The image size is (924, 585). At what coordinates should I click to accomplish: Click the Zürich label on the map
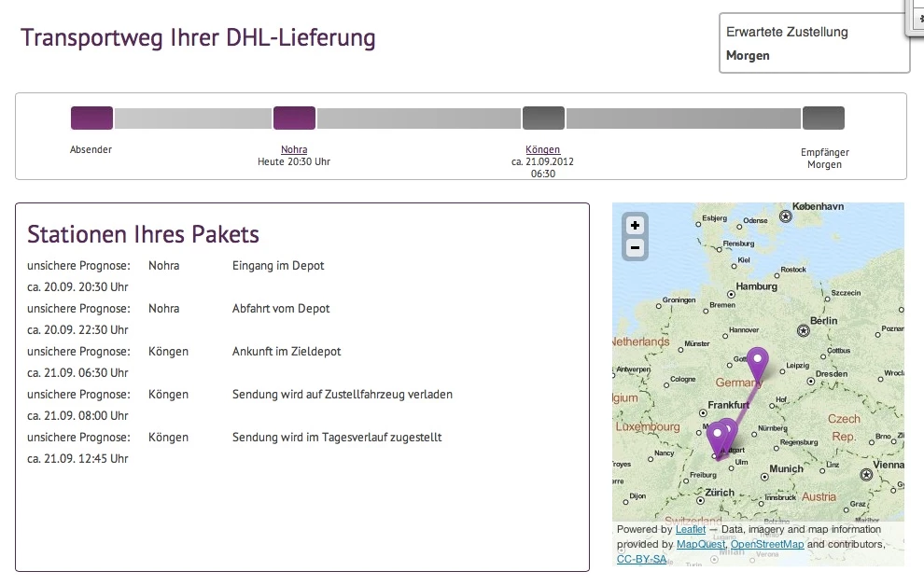(x=720, y=493)
